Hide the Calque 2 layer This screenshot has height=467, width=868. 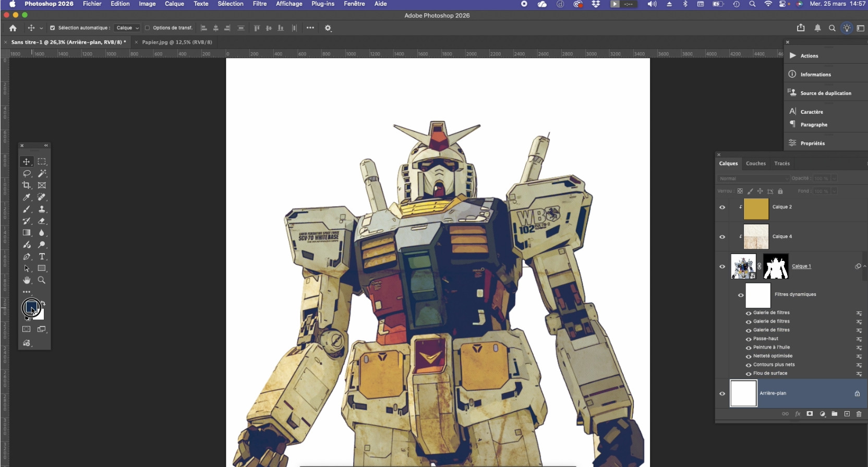tap(722, 207)
